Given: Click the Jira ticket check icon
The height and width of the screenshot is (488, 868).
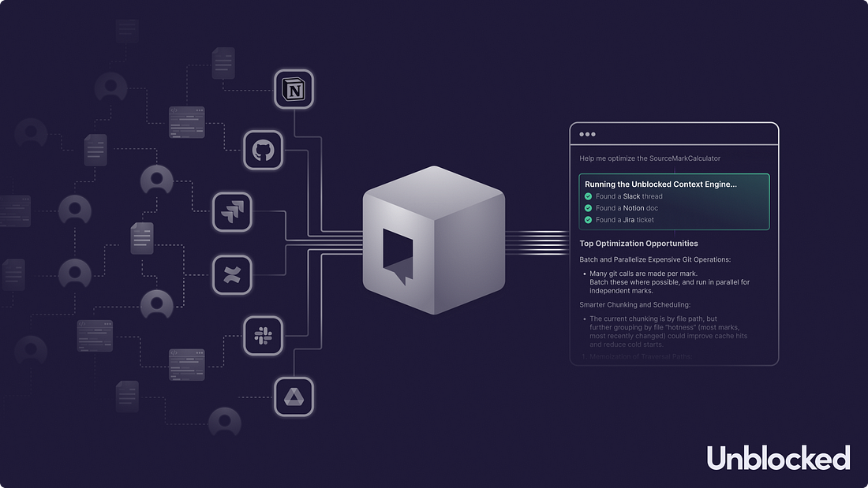Looking at the screenshot, I should 588,220.
